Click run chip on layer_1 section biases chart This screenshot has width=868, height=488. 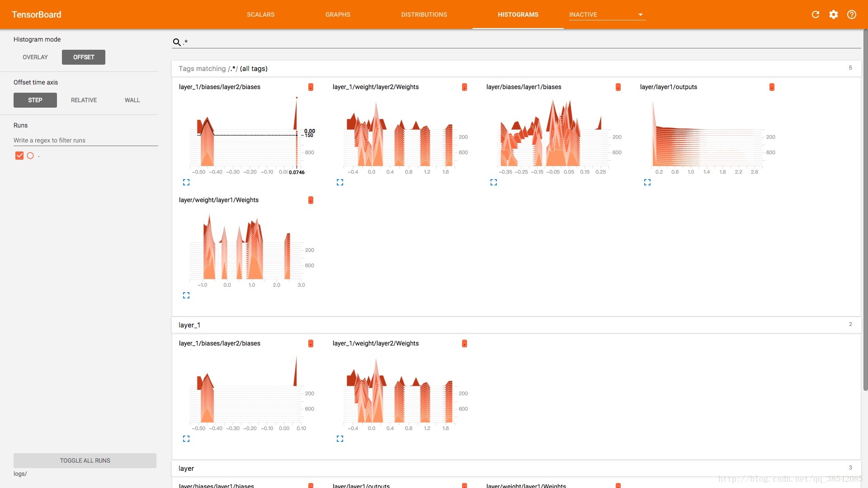click(311, 343)
